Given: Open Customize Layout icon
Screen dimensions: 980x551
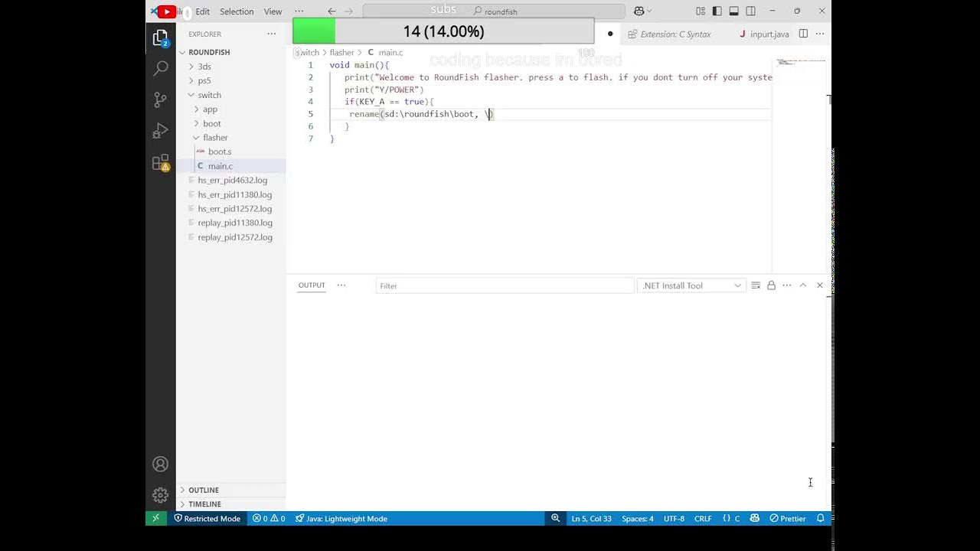Looking at the screenshot, I should coord(701,11).
